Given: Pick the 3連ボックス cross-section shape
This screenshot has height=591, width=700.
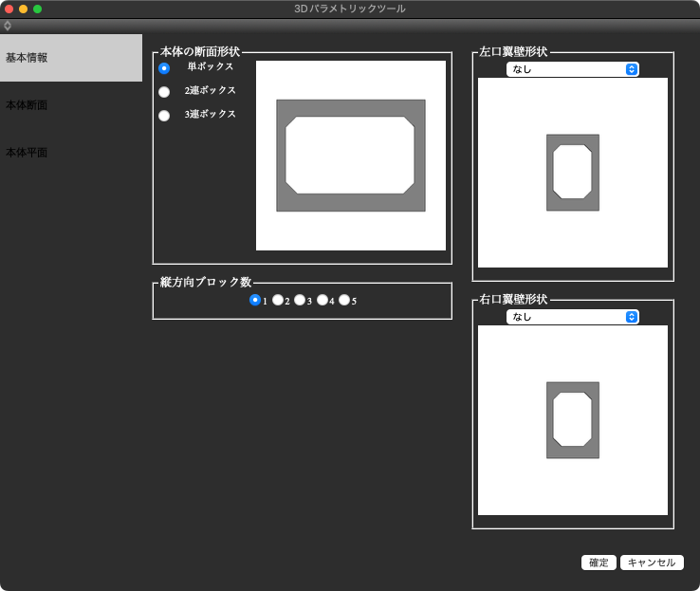Looking at the screenshot, I should coord(164,115).
